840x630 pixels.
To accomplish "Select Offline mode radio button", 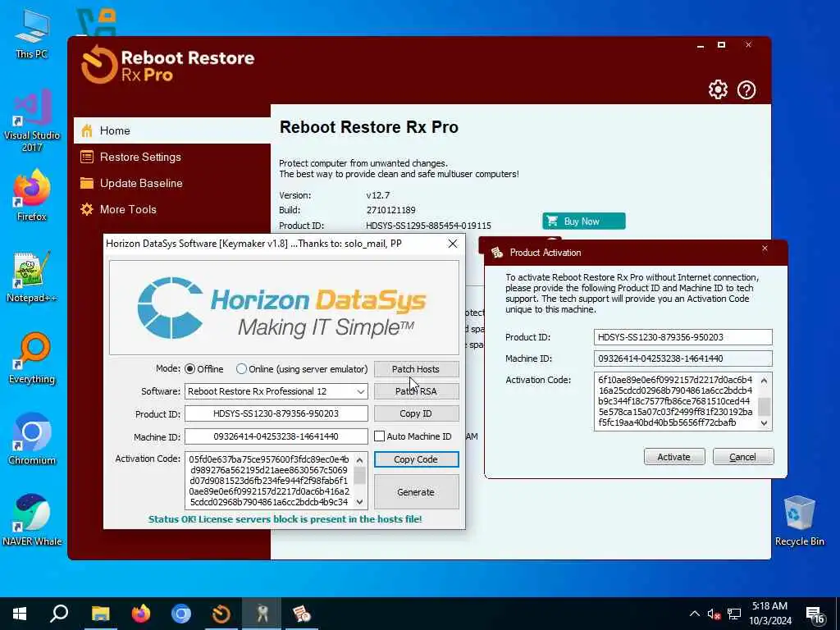I will (189, 369).
